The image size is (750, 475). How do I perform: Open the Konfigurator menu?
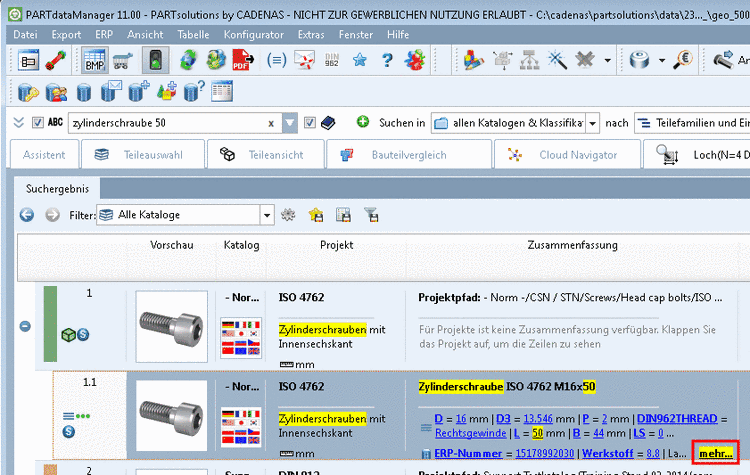point(254,34)
